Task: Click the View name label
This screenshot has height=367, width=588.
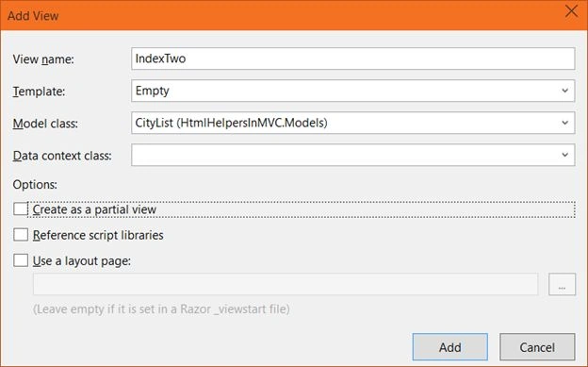Action: coord(43,59)
